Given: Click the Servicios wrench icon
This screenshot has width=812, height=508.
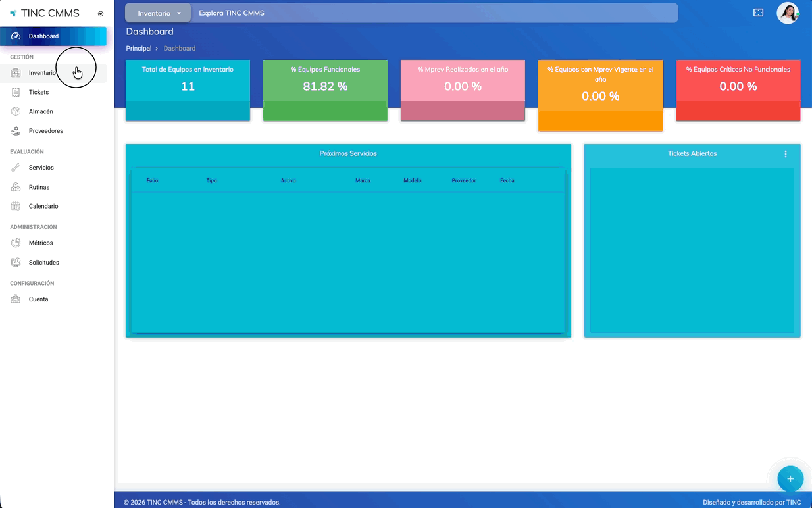Looking at the screenshot, I should [x=16, y=168].
